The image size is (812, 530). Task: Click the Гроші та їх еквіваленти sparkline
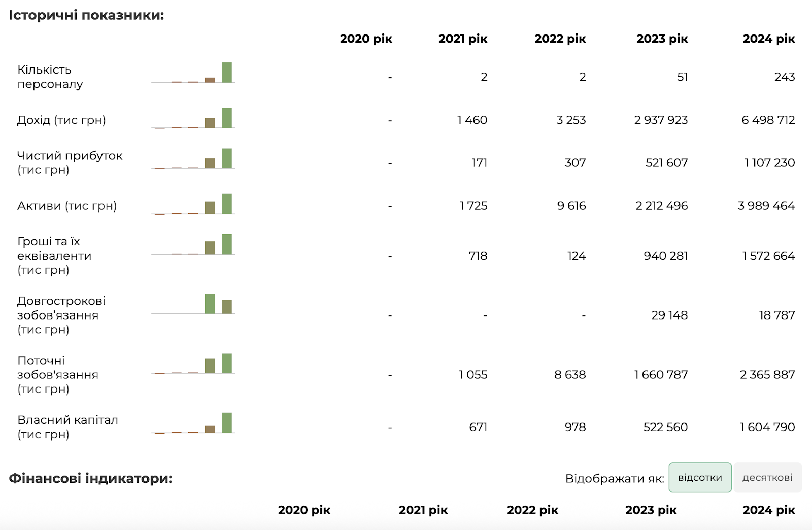point(193,244)
